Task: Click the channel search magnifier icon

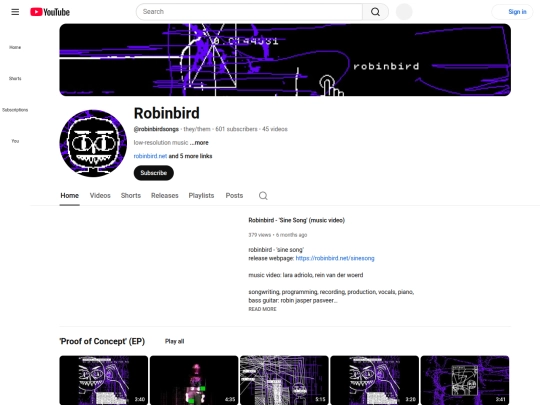Action: 263,196
